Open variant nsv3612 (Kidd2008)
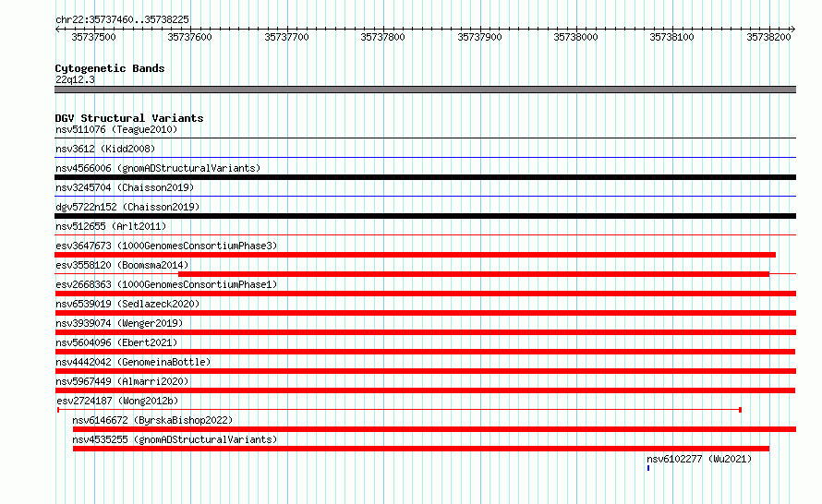The image size is (822, 504). (x=105, y=149)
